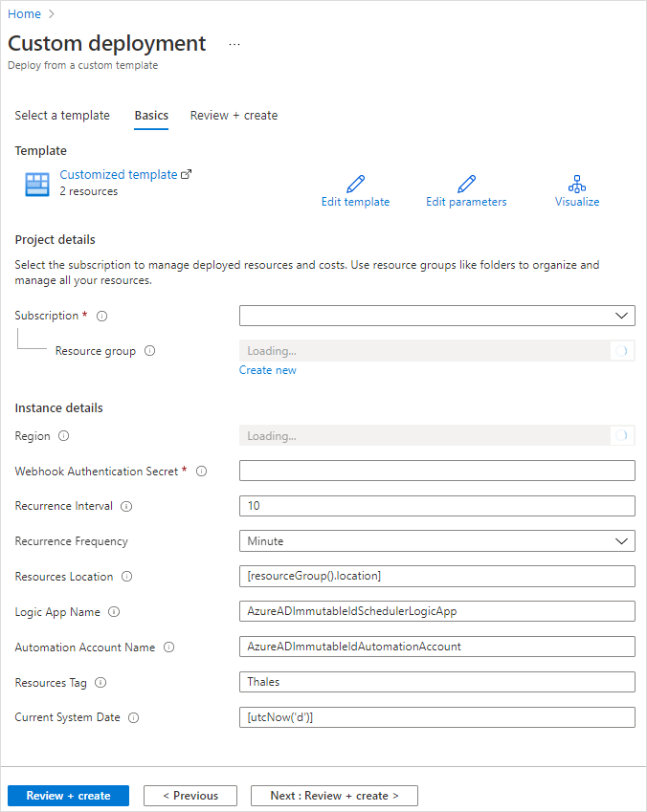
Task: Click the template grid icon beside Customized template
Action: [x=36, y=181]
